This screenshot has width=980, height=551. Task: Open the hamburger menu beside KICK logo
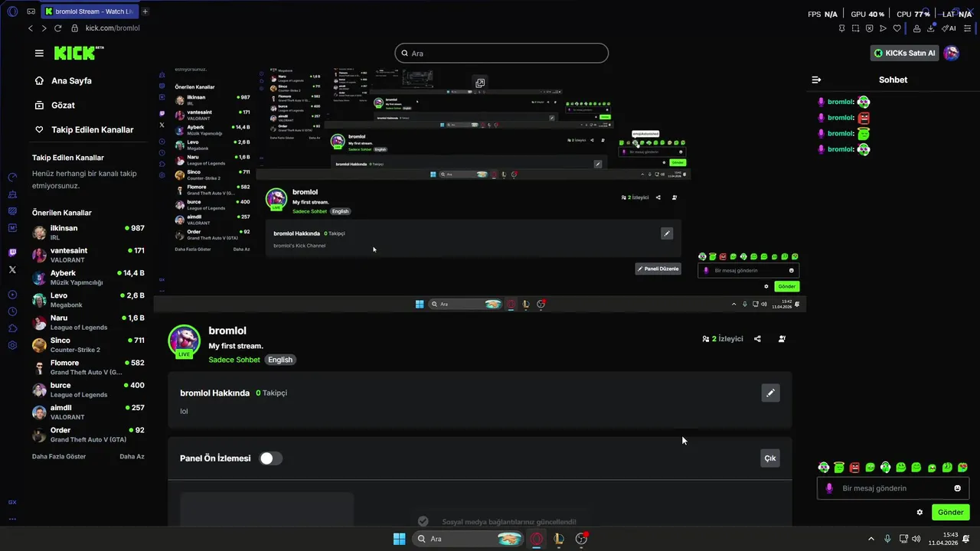click(x=39, y=53)
